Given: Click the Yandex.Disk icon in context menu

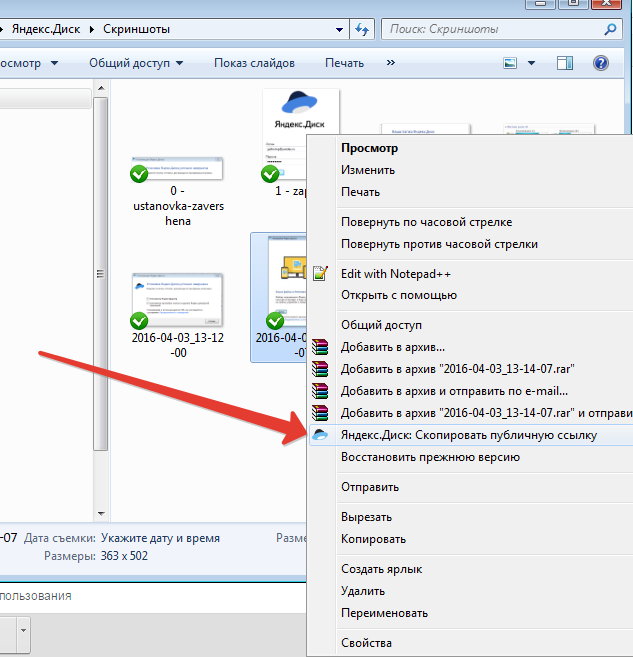Looking at the screenshot, I should (x=320, y=435).
